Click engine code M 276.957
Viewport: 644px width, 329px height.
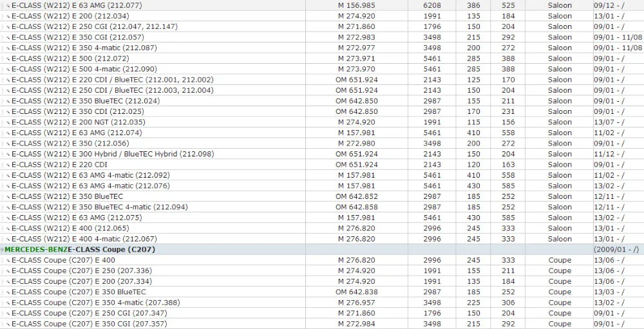click(x=357, y=303)
